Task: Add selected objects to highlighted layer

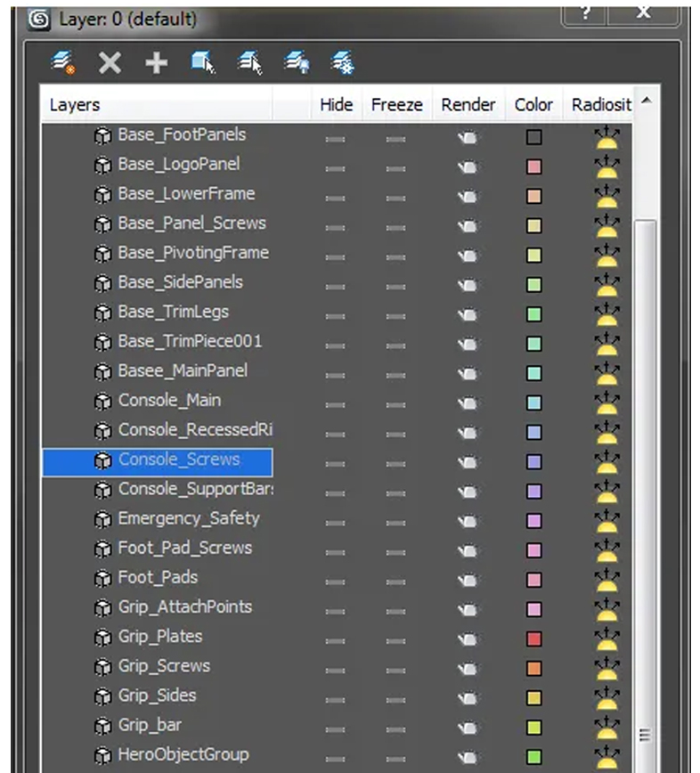Action: coord(157,62)
